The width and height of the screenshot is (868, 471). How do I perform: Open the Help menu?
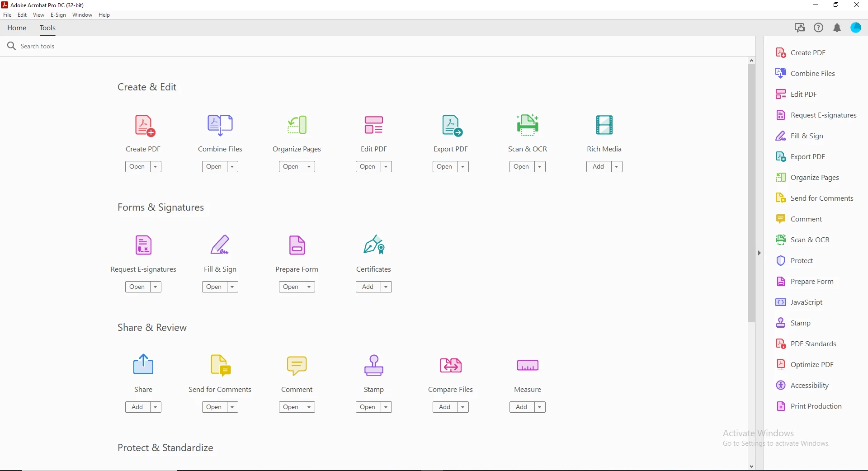point(104,15)
